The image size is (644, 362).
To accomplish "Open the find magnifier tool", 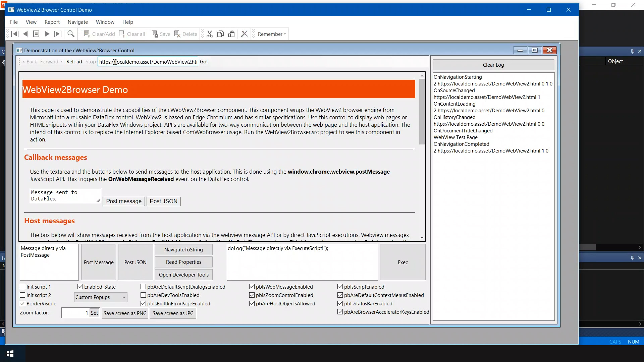I will (x=71, y=34).
